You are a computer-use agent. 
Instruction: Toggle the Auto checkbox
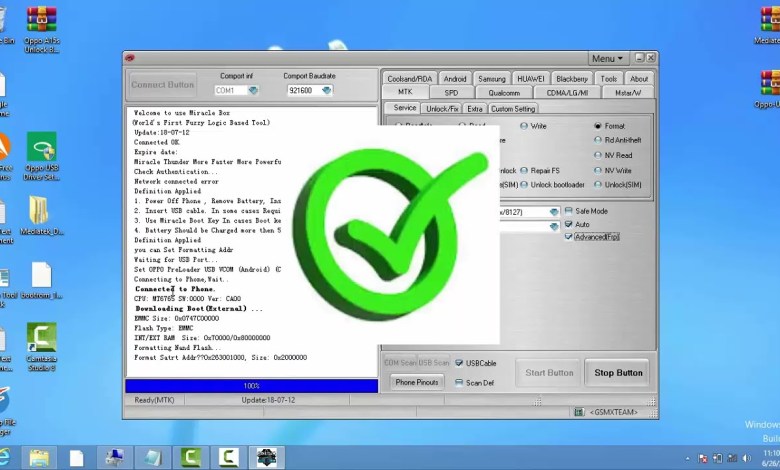click(x=577, y=224)
